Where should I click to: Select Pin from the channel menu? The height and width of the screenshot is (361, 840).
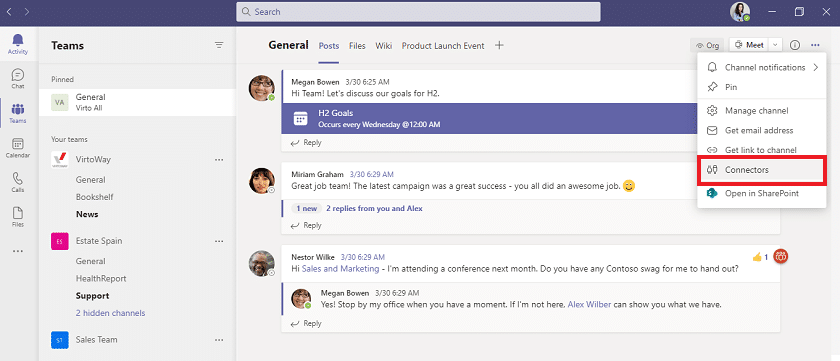point(762,87)
